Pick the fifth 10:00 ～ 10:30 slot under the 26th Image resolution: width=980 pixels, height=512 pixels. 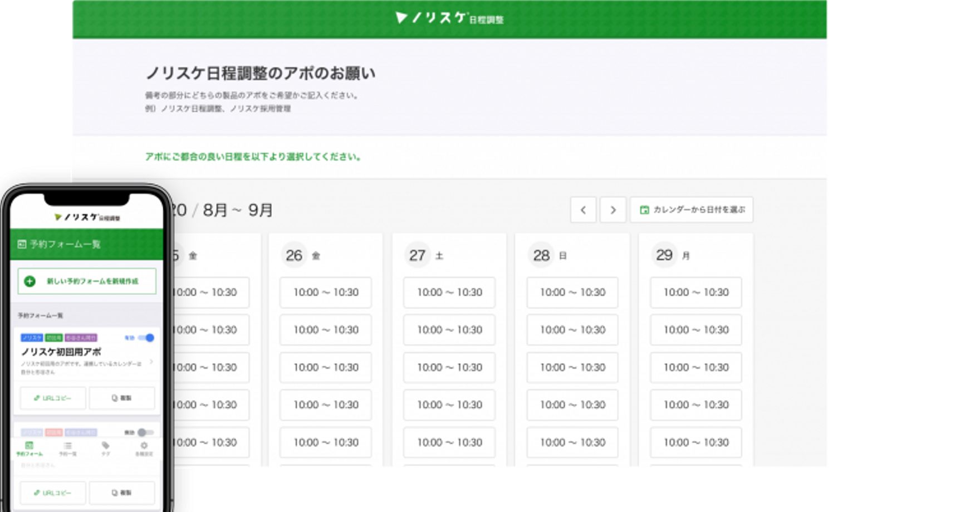pos(326,442)
